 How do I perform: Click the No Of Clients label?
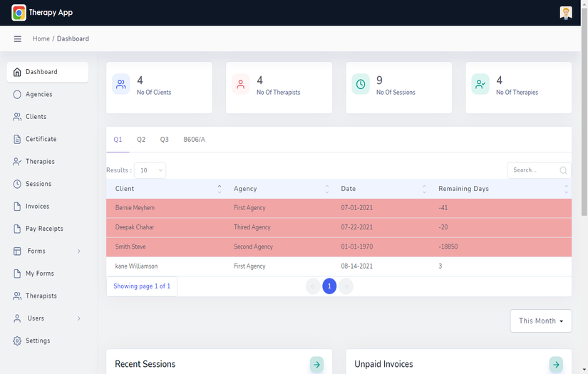click(x=154, y=93)
